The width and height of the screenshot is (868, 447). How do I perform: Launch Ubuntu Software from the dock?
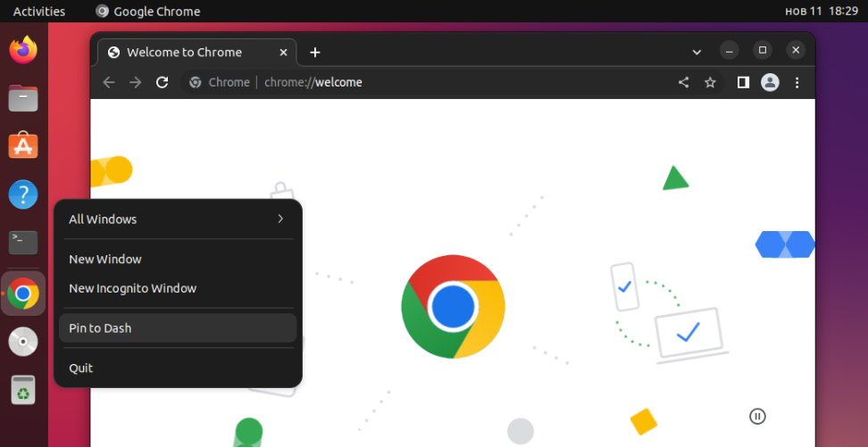click(x=23, y=145)
